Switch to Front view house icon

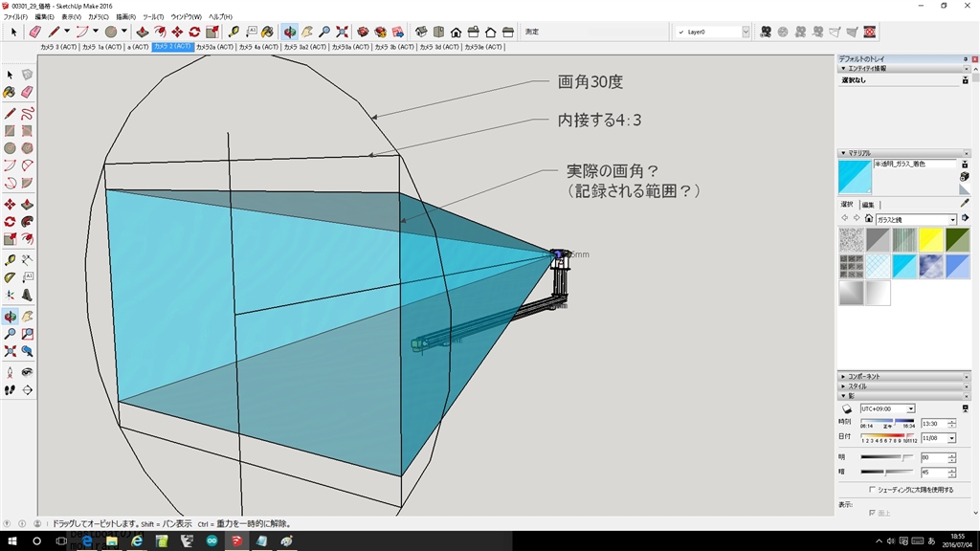point(457,32)
